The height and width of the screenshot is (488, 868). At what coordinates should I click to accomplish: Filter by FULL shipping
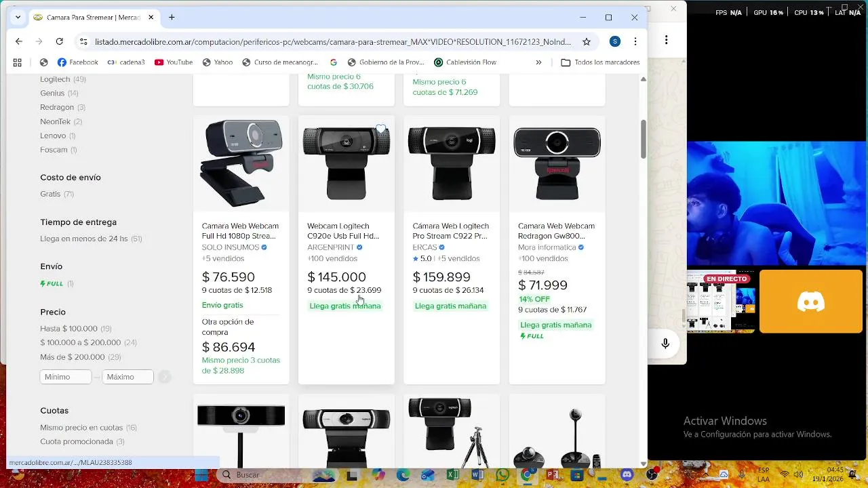pyautogui.click(x=57, y=283)
